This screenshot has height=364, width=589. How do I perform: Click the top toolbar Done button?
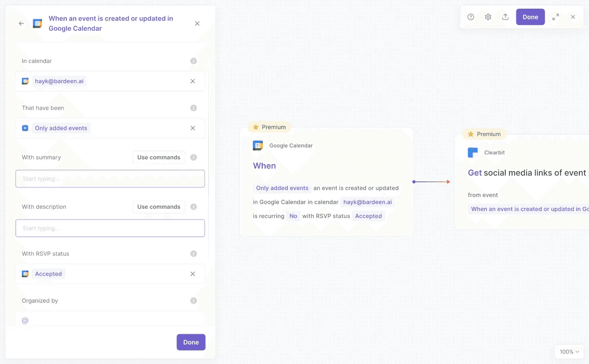click(x=530, y=17)
